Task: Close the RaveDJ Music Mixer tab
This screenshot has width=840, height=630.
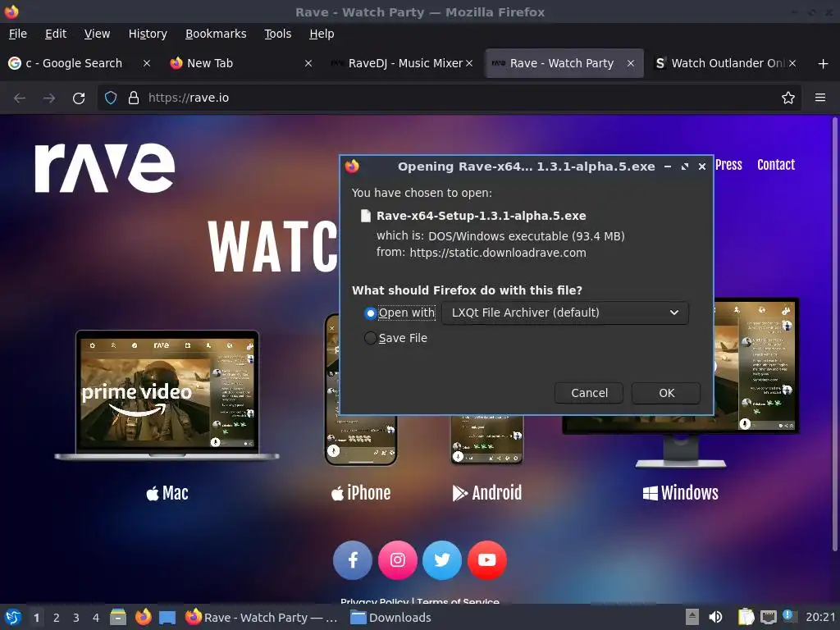Action: coord(469,63)
